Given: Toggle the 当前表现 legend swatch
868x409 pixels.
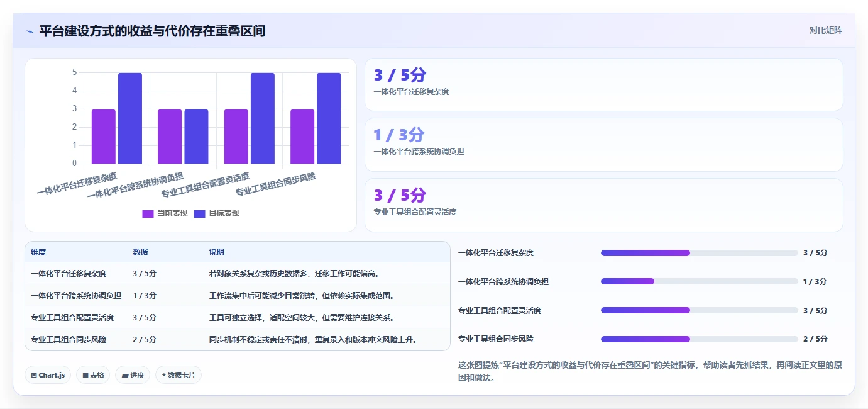Looking at the screenshot, I should click(x=148, y=213).
